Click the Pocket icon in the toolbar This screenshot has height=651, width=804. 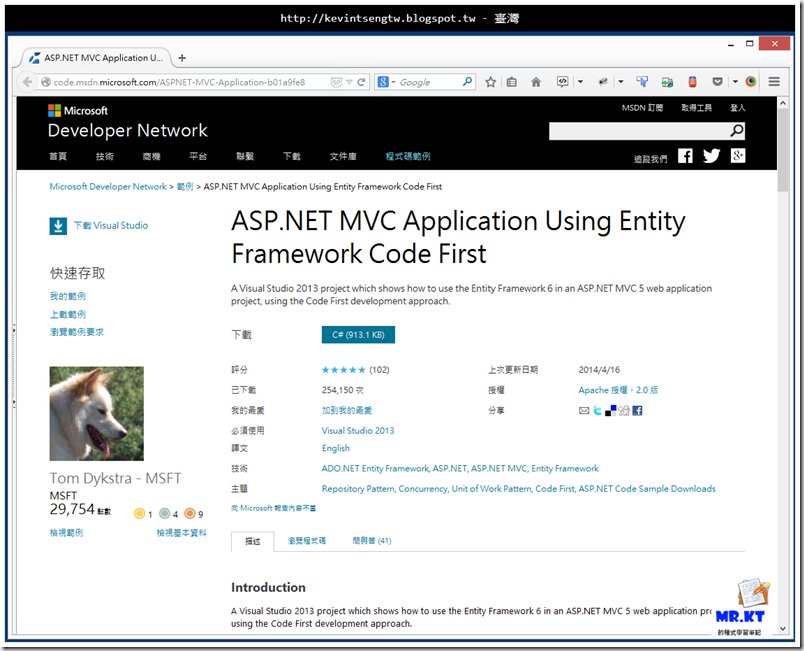click(717, 82)
